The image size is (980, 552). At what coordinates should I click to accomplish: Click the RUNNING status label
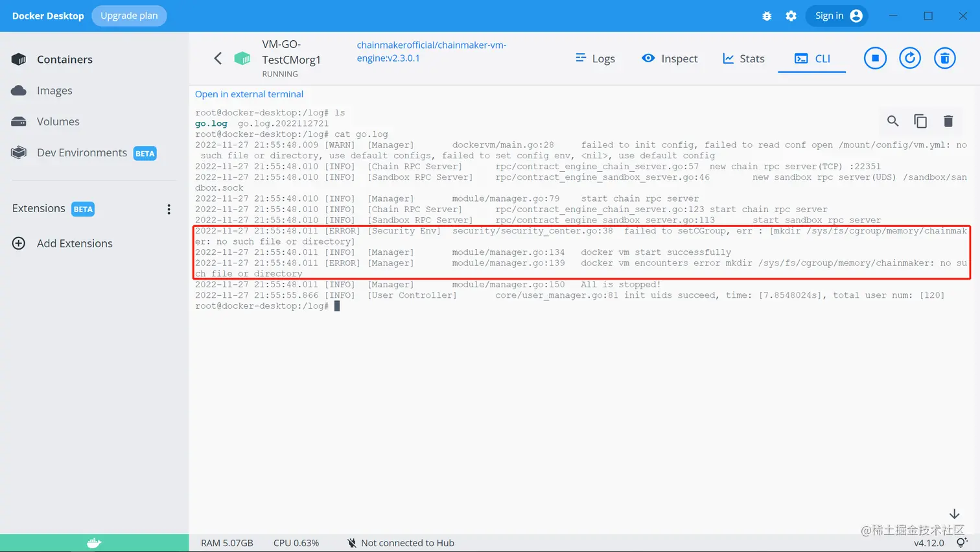click(x=280, y=74)
